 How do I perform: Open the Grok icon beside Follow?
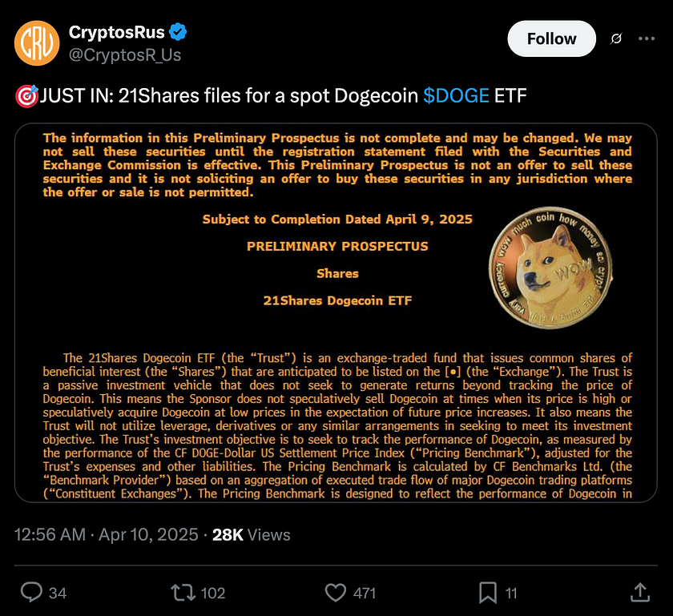617,38
